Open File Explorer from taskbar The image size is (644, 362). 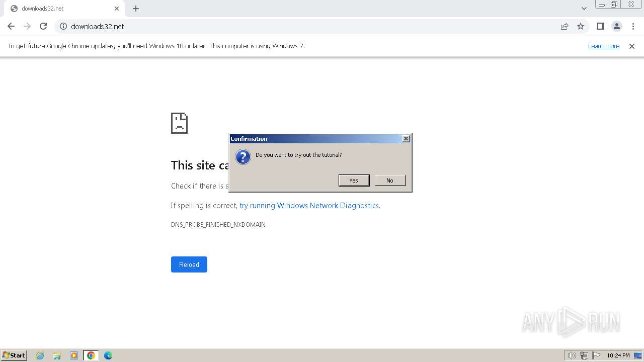57,355
